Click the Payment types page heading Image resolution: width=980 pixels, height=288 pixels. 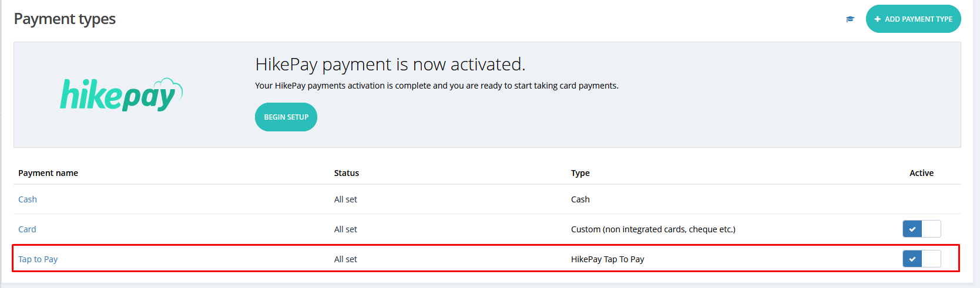click(65, 19)
